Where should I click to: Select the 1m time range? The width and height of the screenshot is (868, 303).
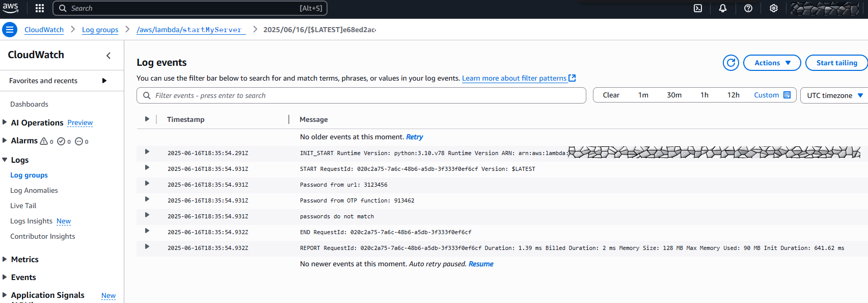[643, 95]
